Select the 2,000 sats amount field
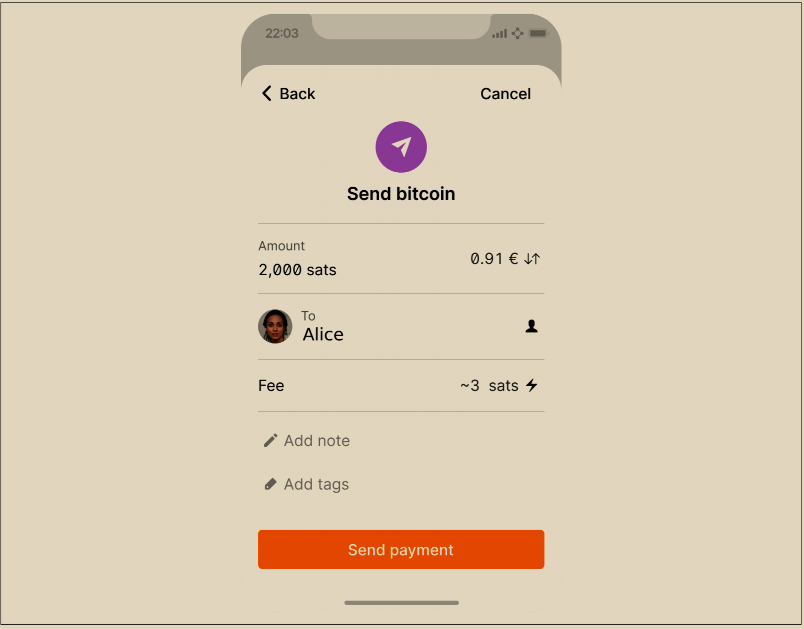The image size is (804, 629). coord(297,270)
